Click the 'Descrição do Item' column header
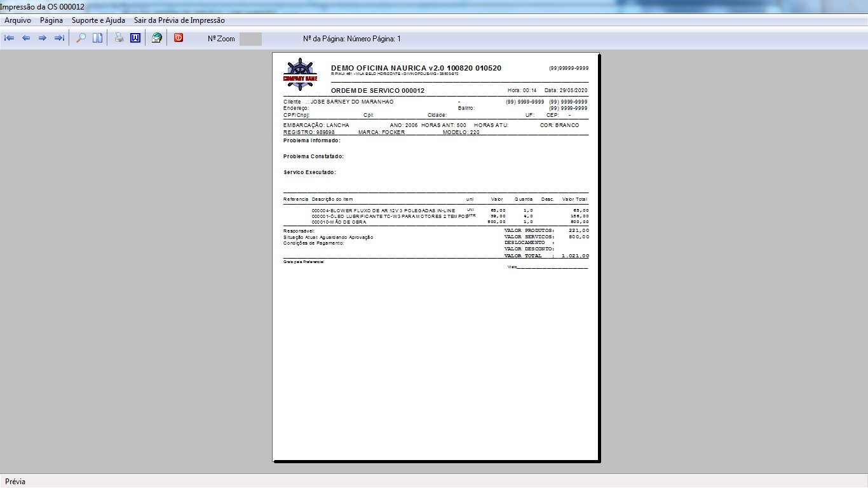 coord(332,200)
